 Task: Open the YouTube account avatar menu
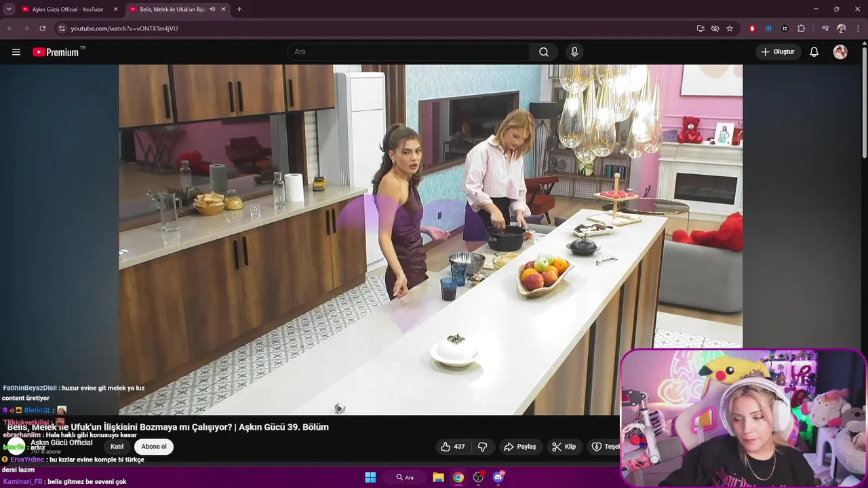click(x=840, y=52)
